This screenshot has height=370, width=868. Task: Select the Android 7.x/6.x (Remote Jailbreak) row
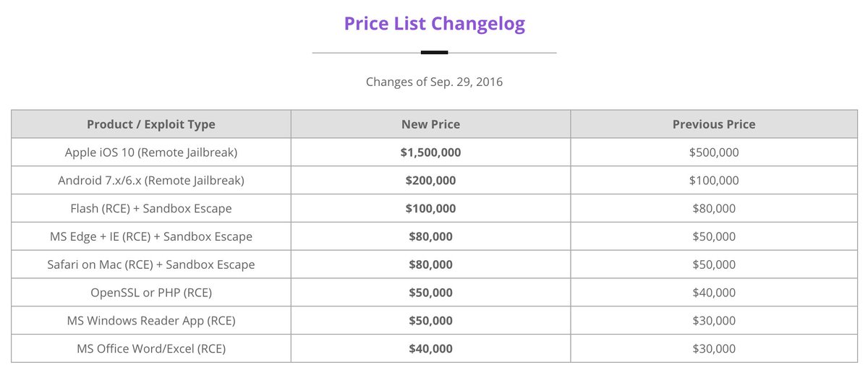pyautogui.click(x=150, y=181)
